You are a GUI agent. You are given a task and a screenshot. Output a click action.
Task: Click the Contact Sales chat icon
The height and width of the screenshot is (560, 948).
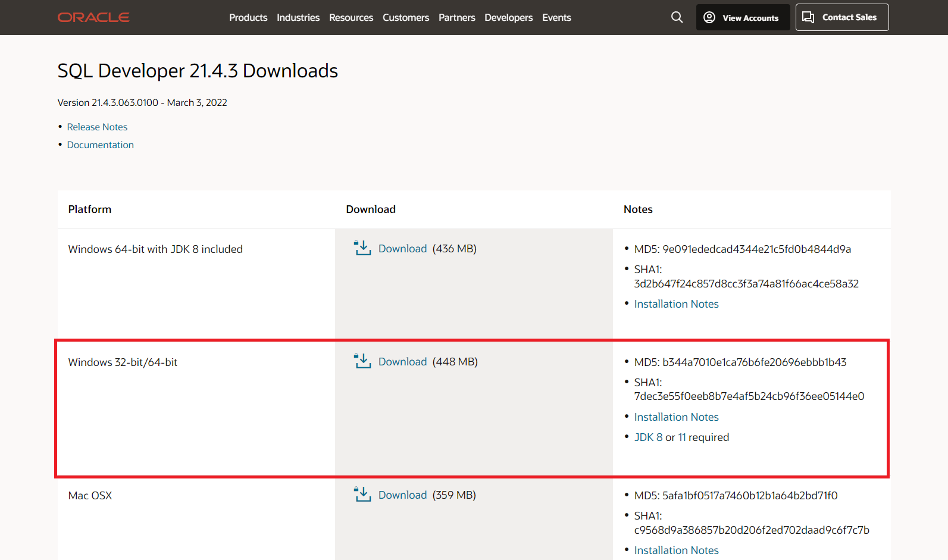click(808, 17)
